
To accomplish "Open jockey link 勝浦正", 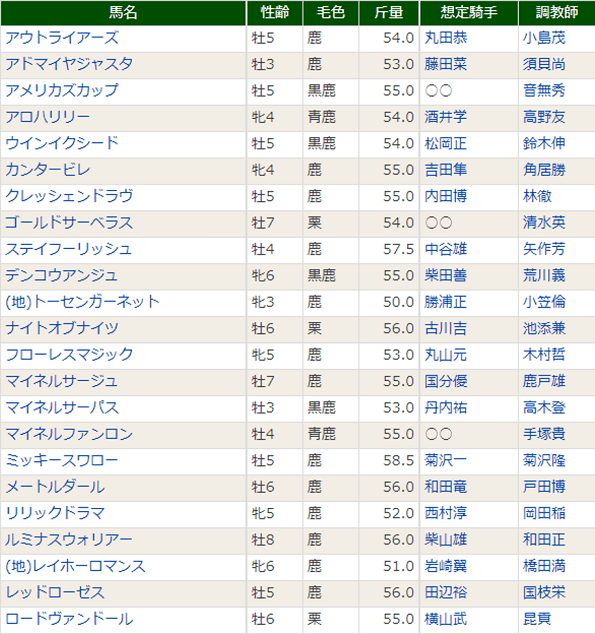I will 446,302.
